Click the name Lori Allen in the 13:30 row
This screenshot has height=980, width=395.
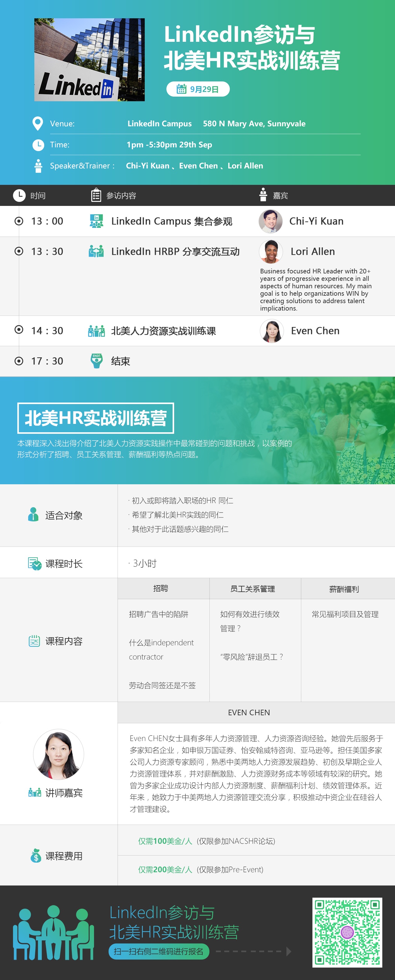[313, 251]
